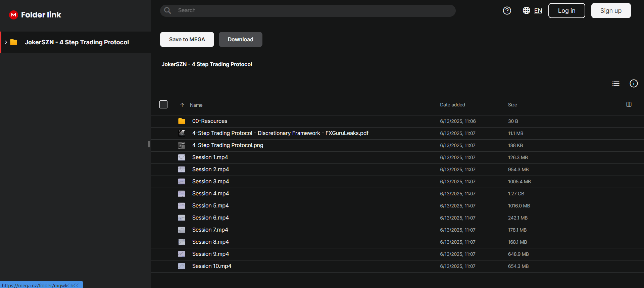
Task: Click Session 10.mp4 video thumbnail
Action: point(182,266)
